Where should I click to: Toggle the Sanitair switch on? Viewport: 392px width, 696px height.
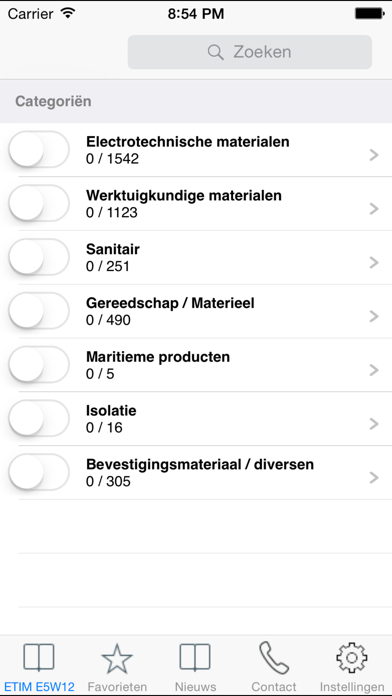coord(39,257)
